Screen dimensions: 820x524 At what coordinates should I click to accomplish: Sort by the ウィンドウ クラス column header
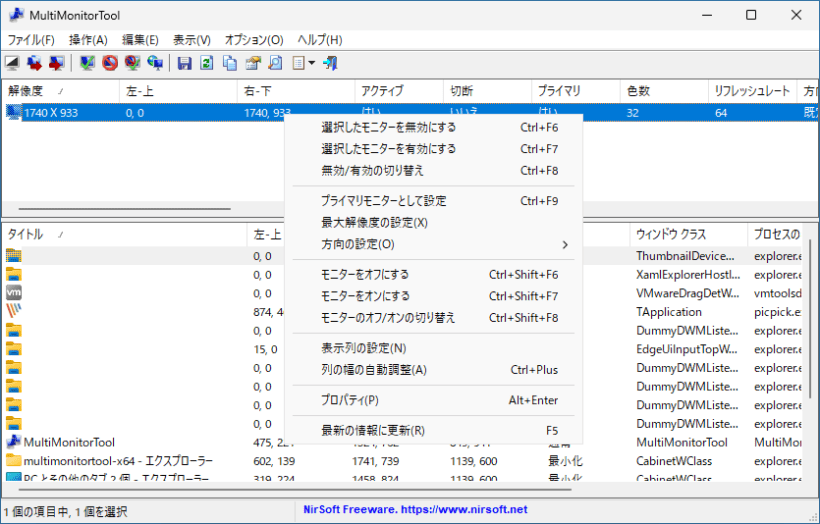(689, 235)
